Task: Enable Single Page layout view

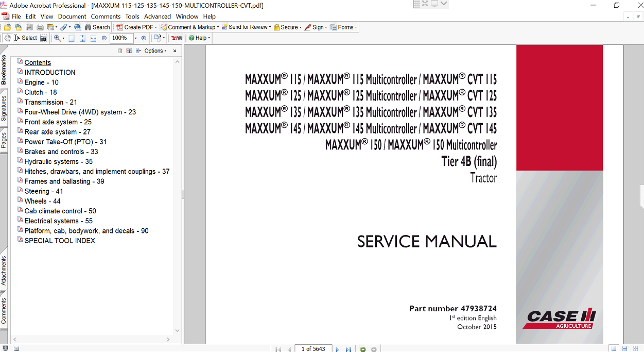Action: (x=614, y=349)
